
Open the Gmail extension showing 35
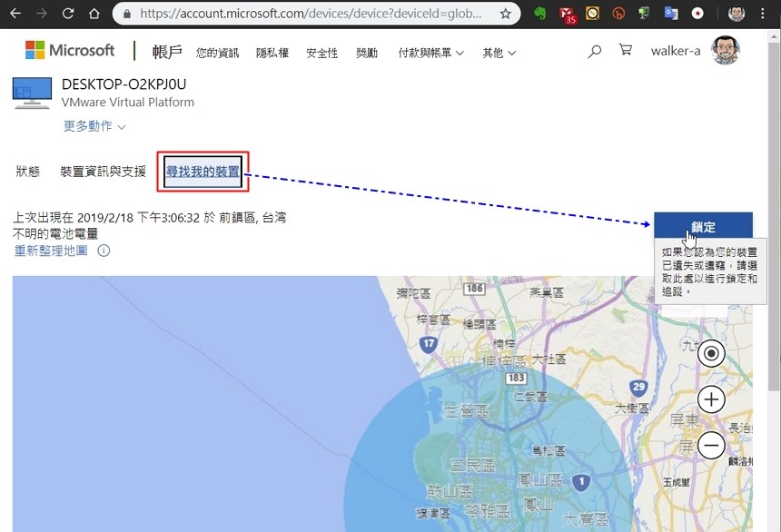coord(568,15)
